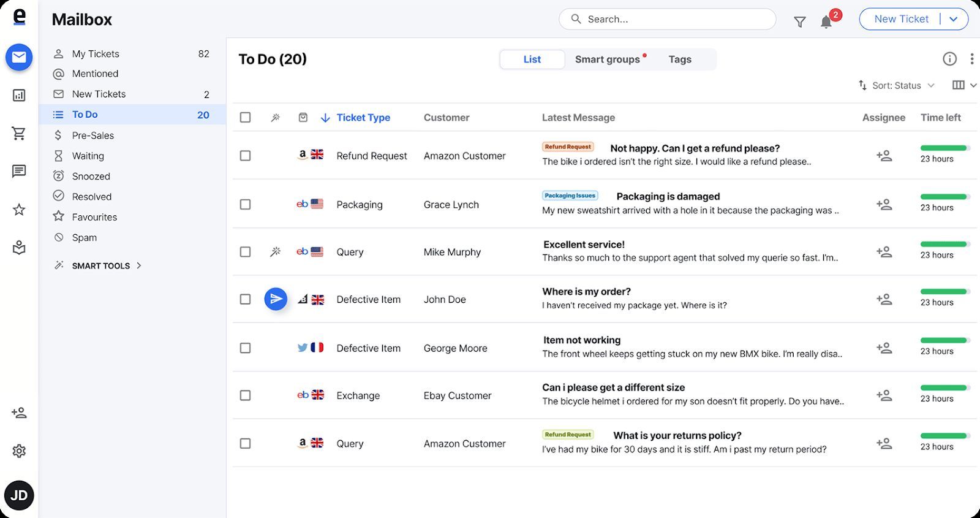980x518 pixels.
Task: Click time left bar on Grace Lynch row
Action: (944, 196)
